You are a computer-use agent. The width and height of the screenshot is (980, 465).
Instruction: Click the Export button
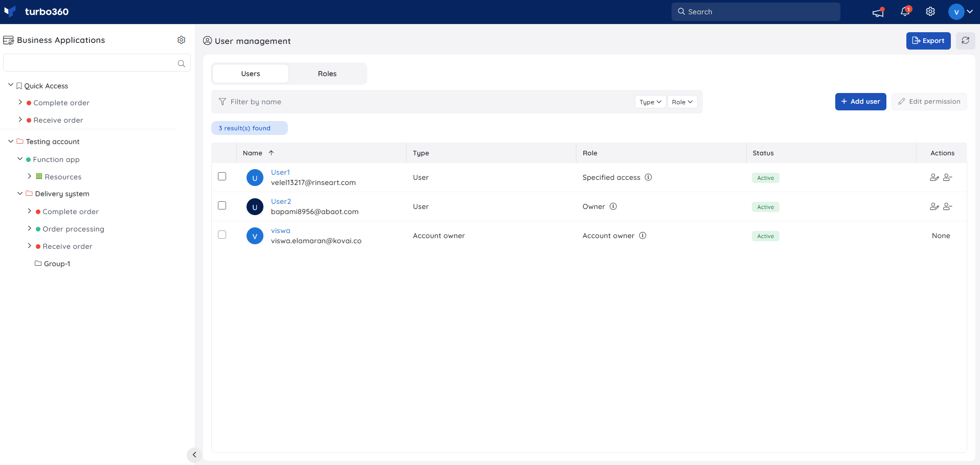(x=928, y=41)
